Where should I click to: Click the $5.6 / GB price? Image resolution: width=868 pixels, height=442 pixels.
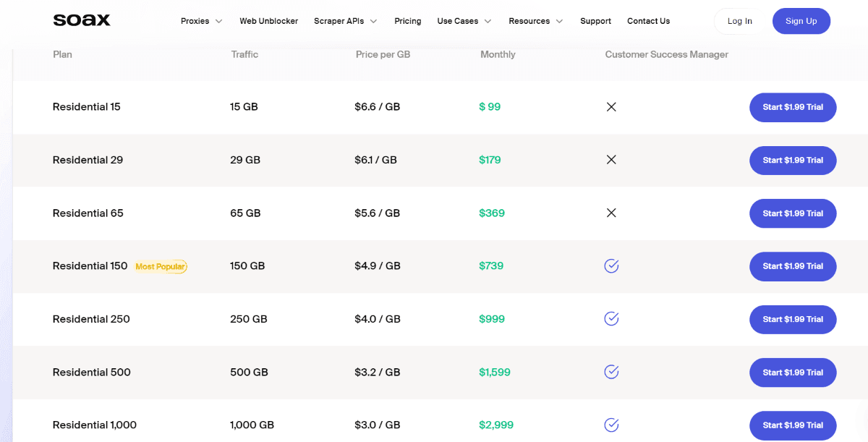(x=378, y=213)
